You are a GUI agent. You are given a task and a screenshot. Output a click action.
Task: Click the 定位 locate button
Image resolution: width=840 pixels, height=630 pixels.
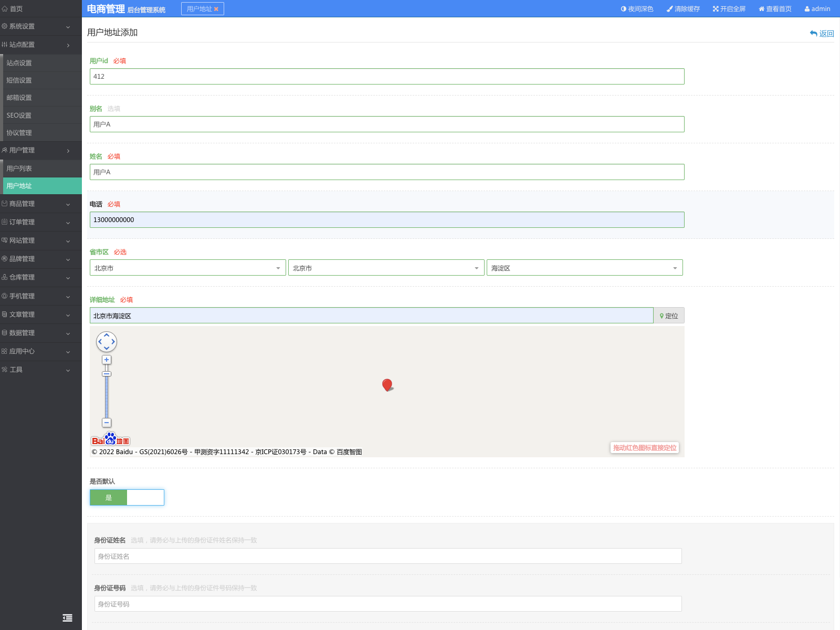(669, 316)
